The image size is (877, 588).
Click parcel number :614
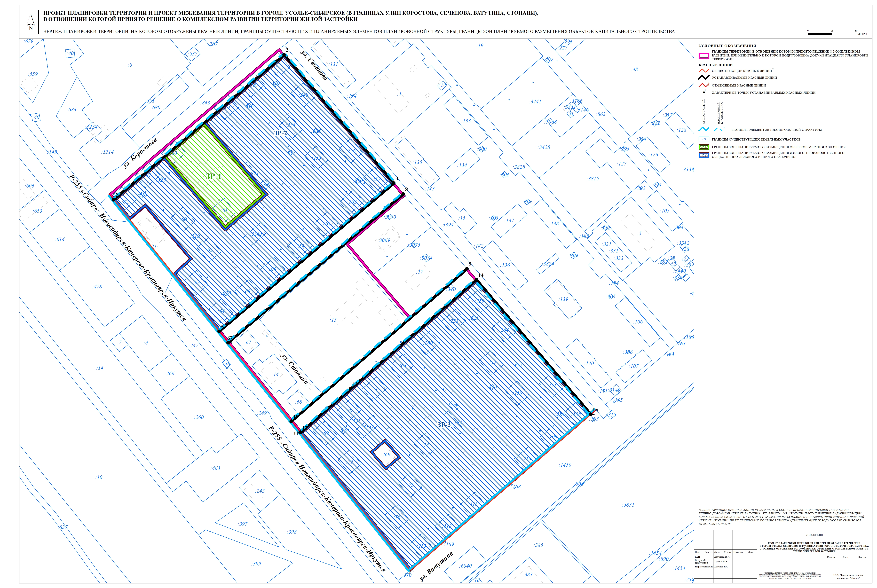coord(60,239)
